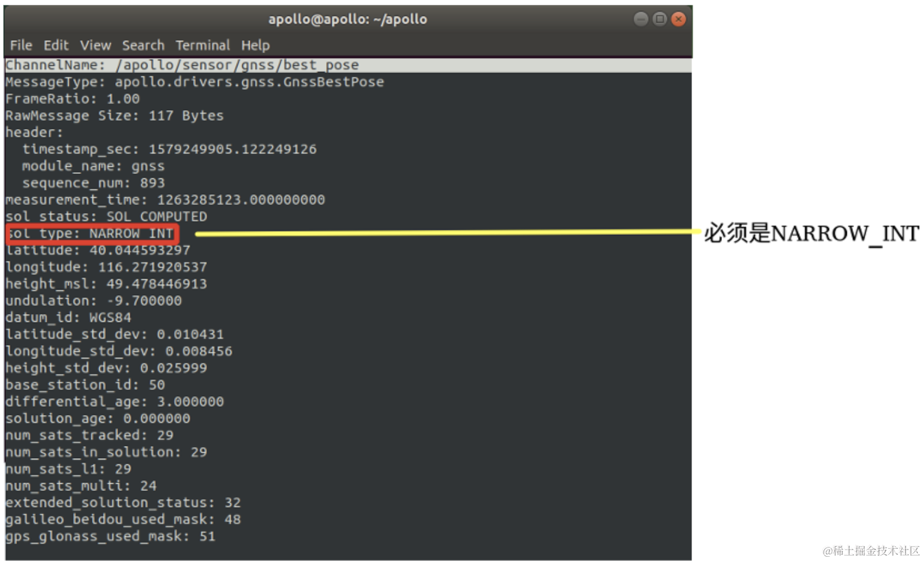
Task: Click the sol_type: NARROW_INT line
Action: click(91, 233)
